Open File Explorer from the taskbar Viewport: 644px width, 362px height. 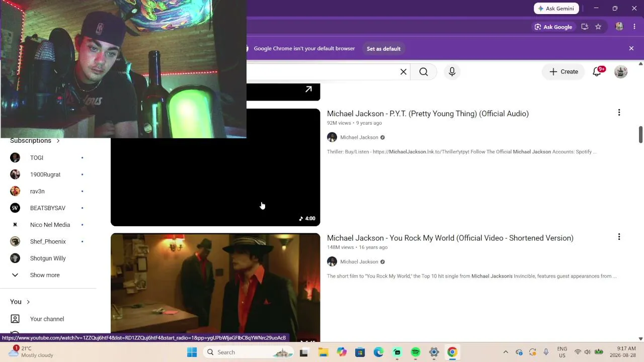(323, 352)
